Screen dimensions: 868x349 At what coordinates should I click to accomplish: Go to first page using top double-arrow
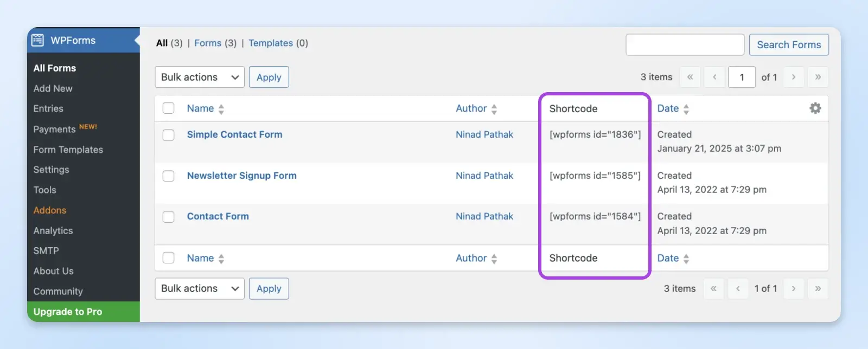pyautogui.click(x=690, y=77)
